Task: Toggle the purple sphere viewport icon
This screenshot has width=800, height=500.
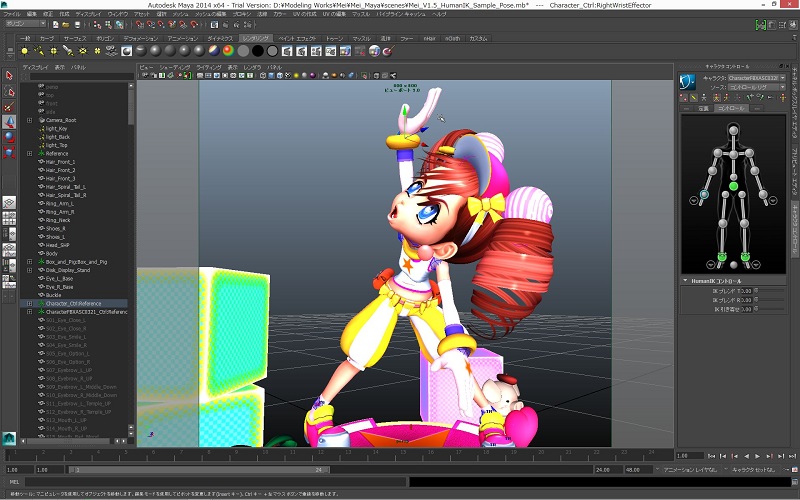Action: click(313, 76)
